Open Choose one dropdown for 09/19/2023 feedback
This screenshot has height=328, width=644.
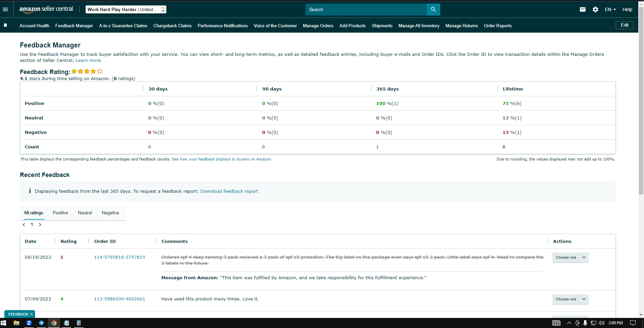(566, 257)
